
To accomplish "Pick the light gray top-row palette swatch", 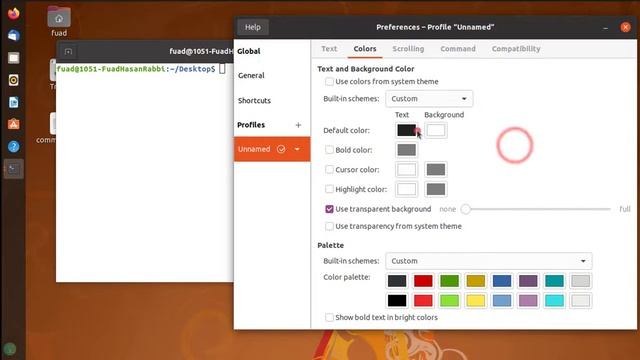I will pos(580,281).
